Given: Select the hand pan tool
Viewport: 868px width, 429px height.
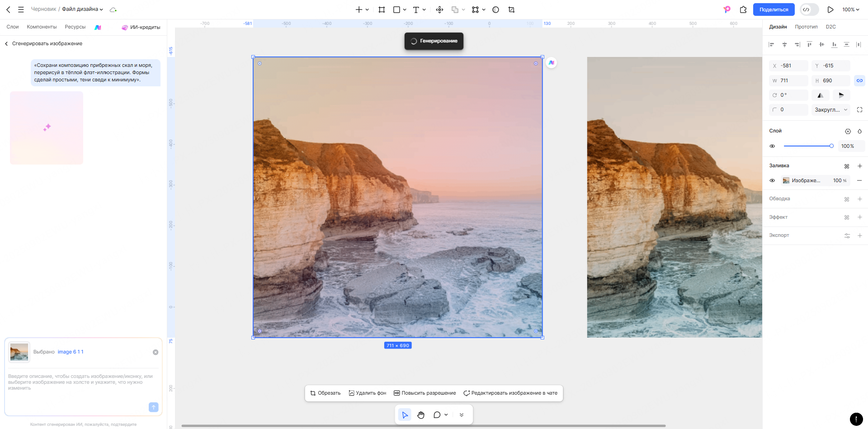Looking at the screenshot, I should pyautogui.click(x=421, y=415).
